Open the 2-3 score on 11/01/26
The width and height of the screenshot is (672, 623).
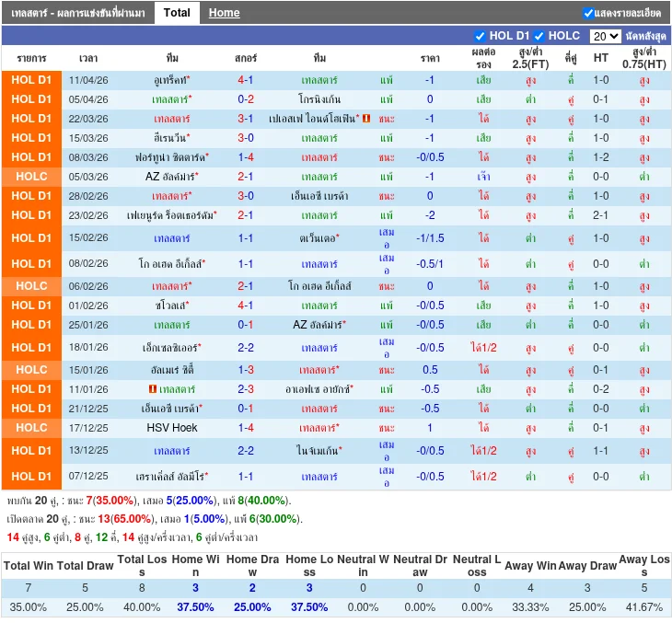[246, 389]
